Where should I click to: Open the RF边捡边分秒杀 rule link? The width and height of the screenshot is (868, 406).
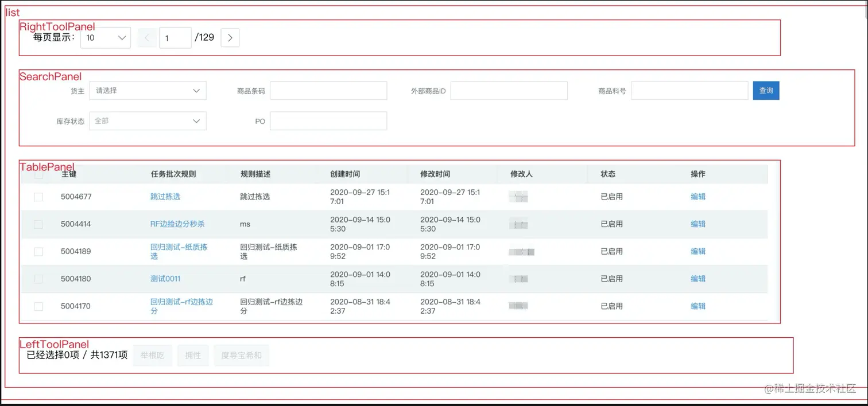[177, 224]
